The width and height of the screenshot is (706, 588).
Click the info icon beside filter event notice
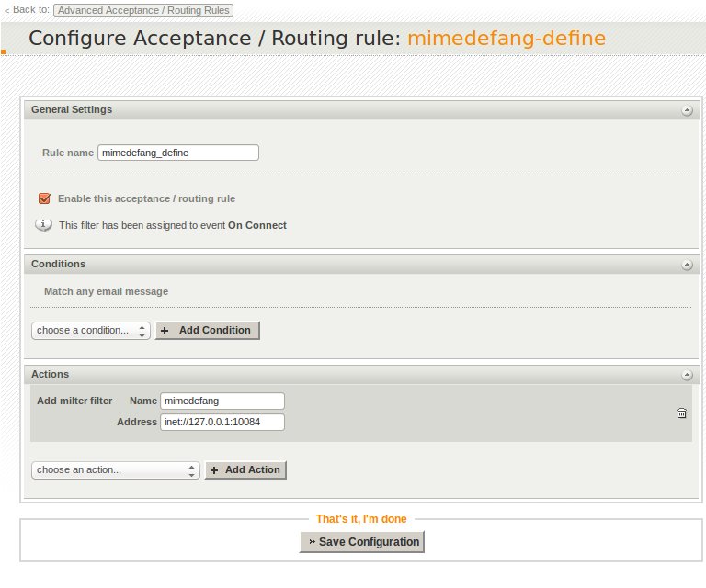pyautogui.click(x=43, y=224)
